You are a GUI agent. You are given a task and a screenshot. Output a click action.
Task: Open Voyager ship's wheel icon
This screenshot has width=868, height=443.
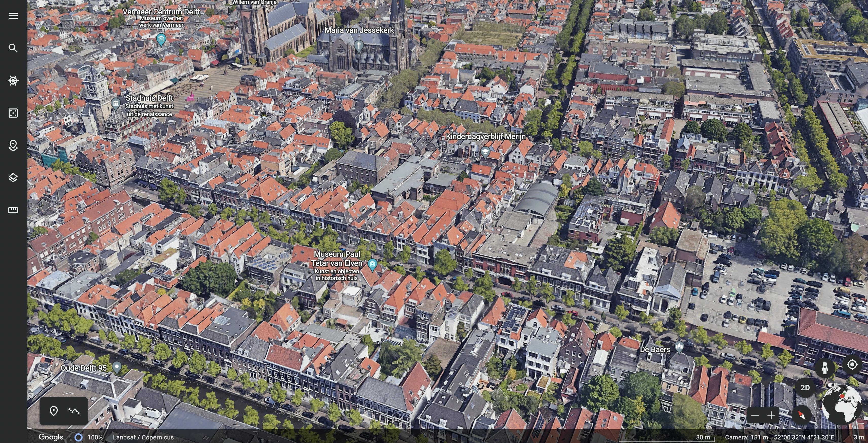coord(13,81)
